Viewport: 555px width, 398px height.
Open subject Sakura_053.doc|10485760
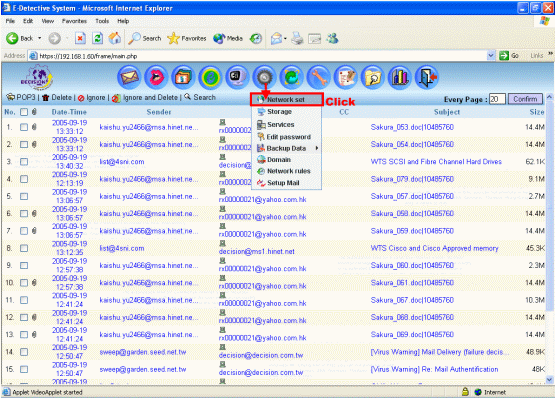[412, 127]
